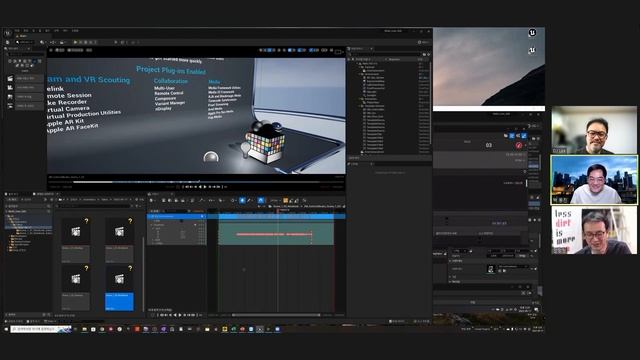Click the Sequencer playhead marker
640x360 pixels.
[x=279, y=211]
